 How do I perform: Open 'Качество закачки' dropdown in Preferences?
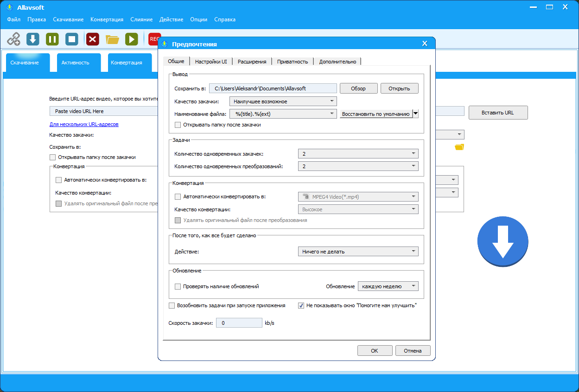283,101
